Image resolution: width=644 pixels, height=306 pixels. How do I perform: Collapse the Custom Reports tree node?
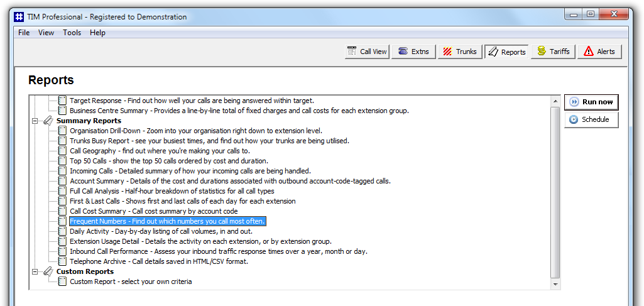coord(35,272)
